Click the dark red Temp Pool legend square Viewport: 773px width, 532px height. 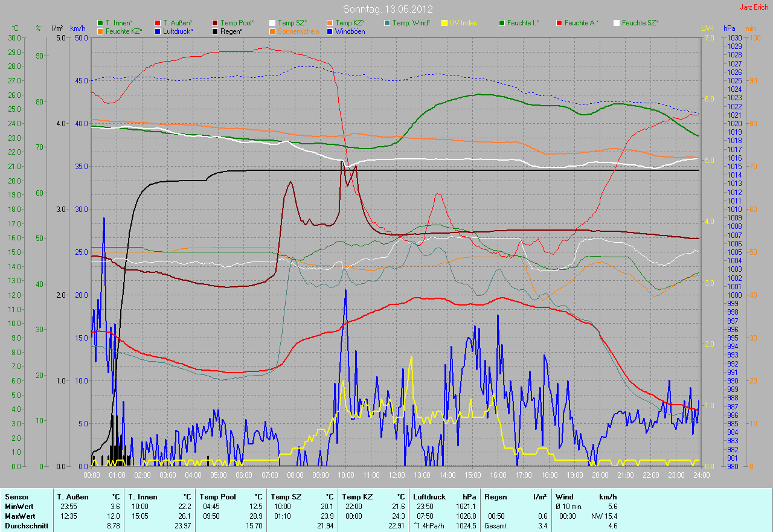215,23
